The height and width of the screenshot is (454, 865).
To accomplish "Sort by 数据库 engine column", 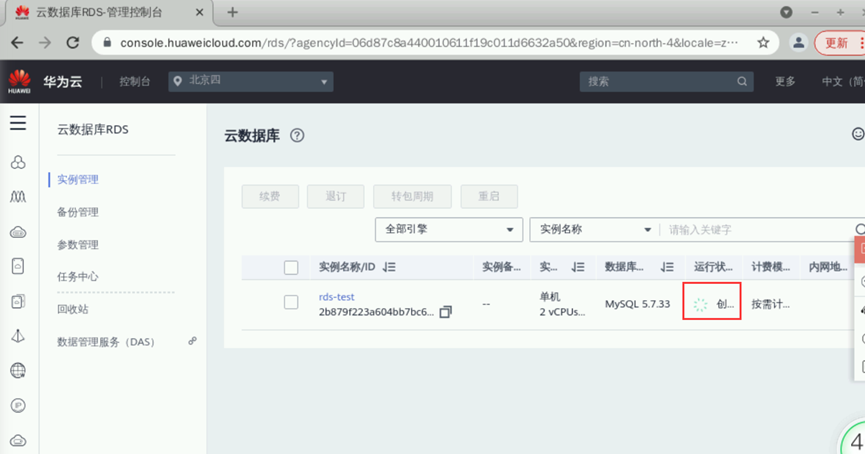I will [668, 267].
